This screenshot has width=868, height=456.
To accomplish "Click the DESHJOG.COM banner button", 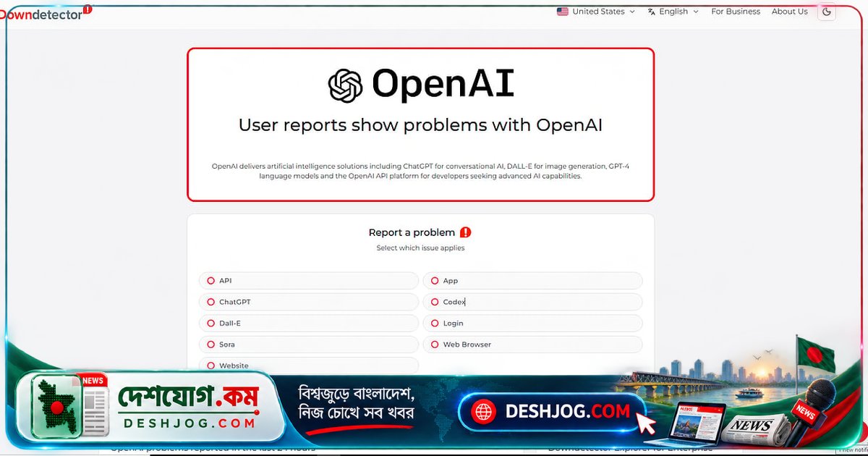I will (x=552, y=413).
